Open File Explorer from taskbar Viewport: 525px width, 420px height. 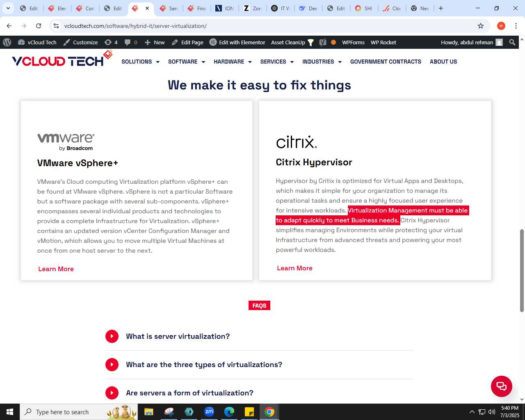pos(148,412)
